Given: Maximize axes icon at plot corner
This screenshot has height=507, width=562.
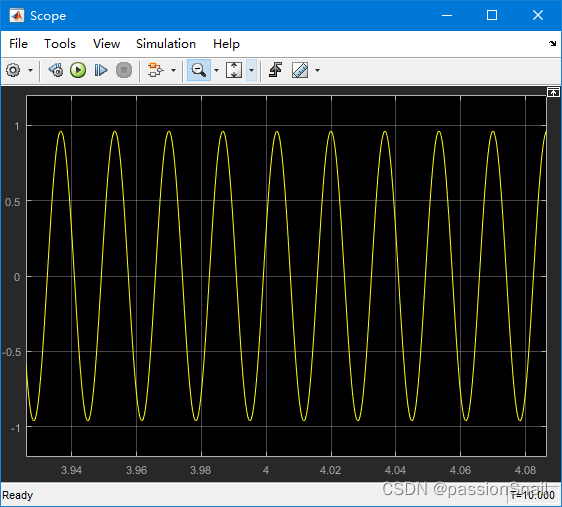Looking at the screenshot, I should [553, 92].
